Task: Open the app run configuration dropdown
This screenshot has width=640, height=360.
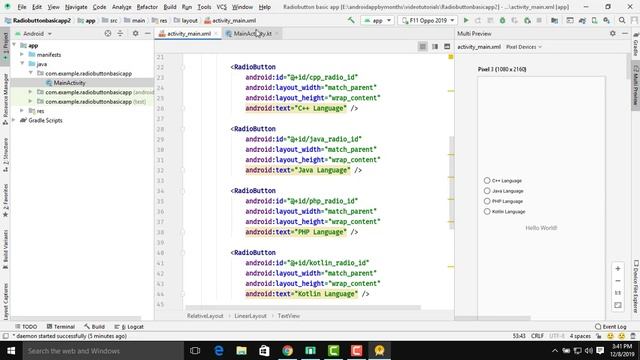Action: [377, 20]
